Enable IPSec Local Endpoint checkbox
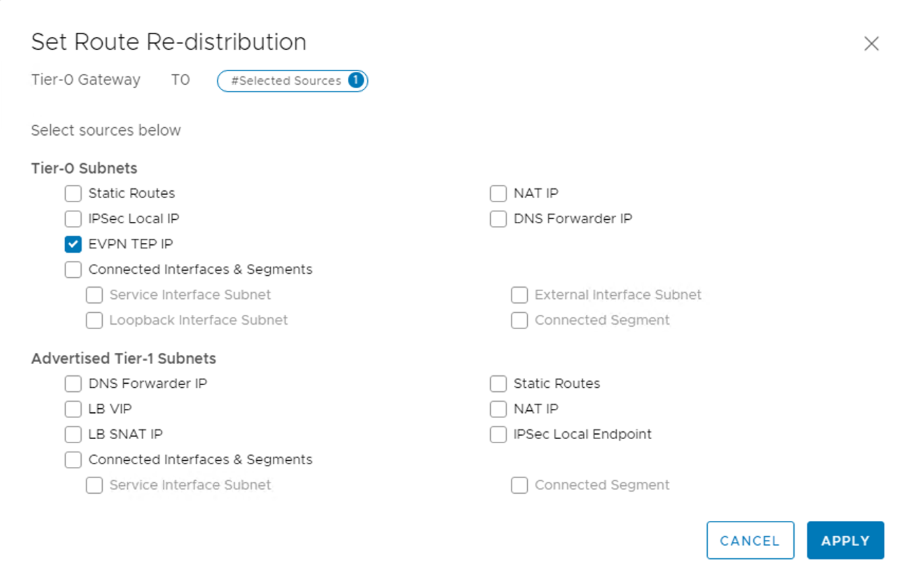The image size is (910, 588). [498, 435]
